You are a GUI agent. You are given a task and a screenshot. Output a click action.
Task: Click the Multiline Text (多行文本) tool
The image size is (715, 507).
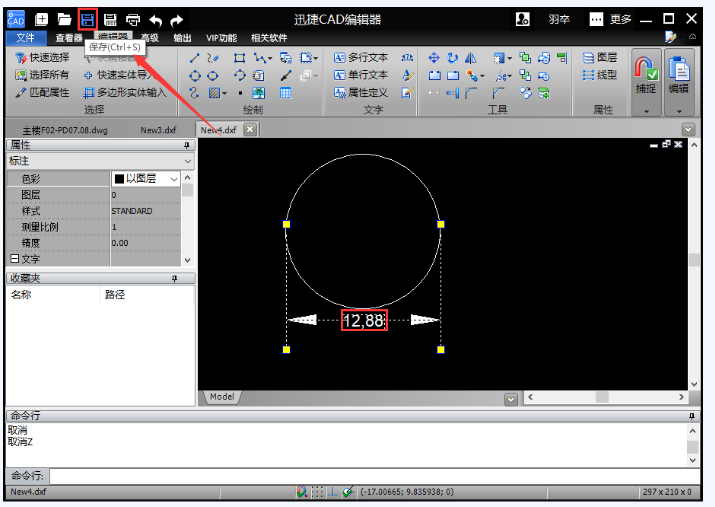tap(361, 58)
